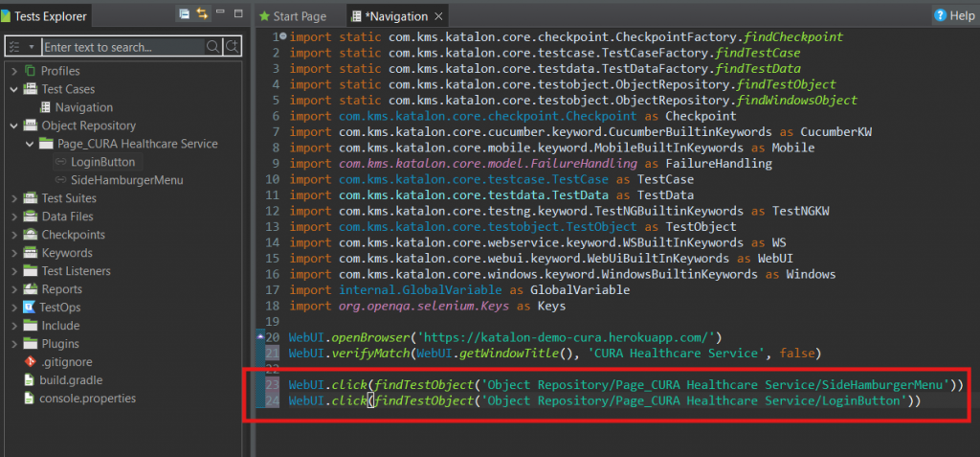Expand the Keywords node
Screen dimensions: 980x457
[x=14, y=253]
